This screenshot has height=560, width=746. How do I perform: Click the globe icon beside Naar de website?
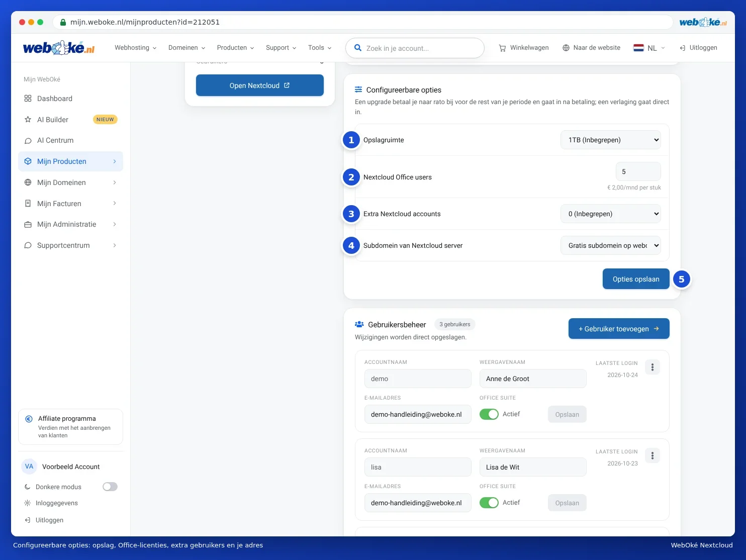pyautogui.click(x=566, y=48)
